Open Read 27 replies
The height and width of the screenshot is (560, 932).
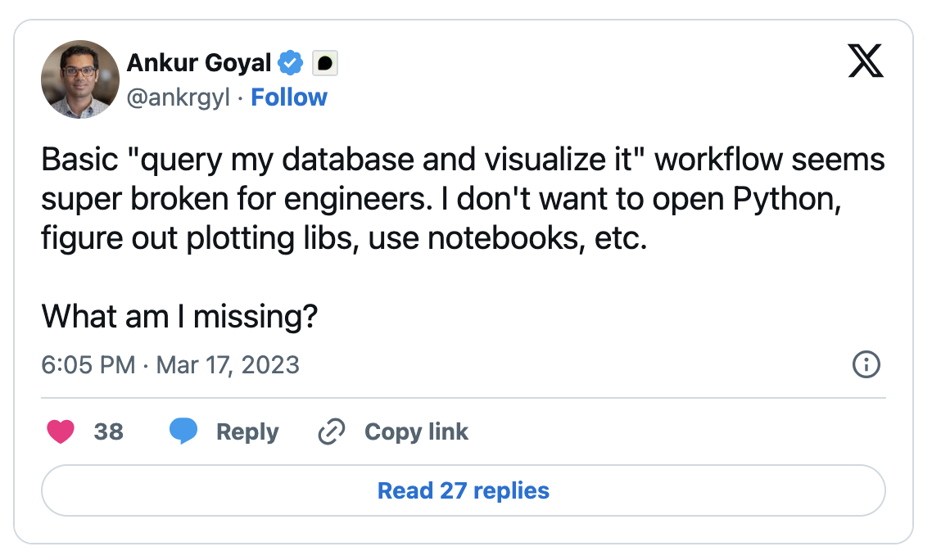point(463,490)
